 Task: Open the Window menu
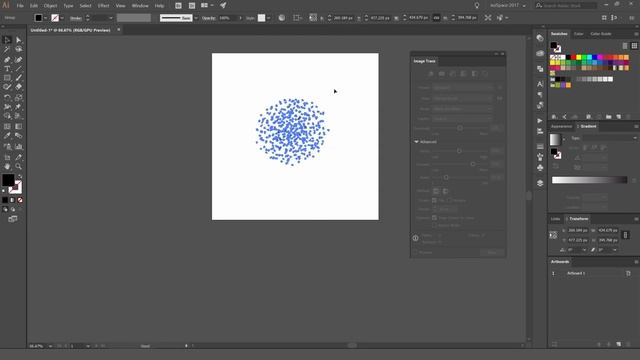point(140,6)
